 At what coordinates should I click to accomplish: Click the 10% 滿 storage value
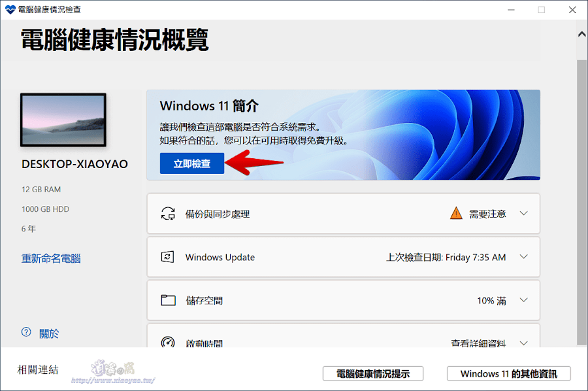tap(491, 301)
